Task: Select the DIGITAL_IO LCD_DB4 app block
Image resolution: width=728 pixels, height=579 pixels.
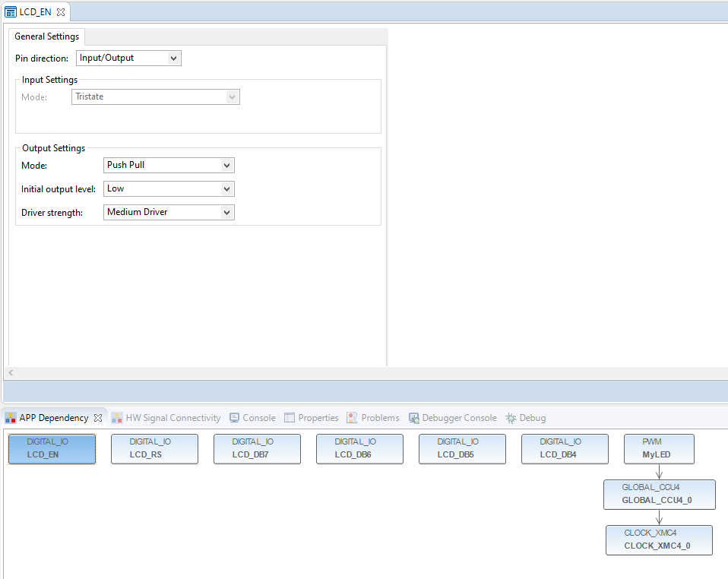Action: click(565, 449)
